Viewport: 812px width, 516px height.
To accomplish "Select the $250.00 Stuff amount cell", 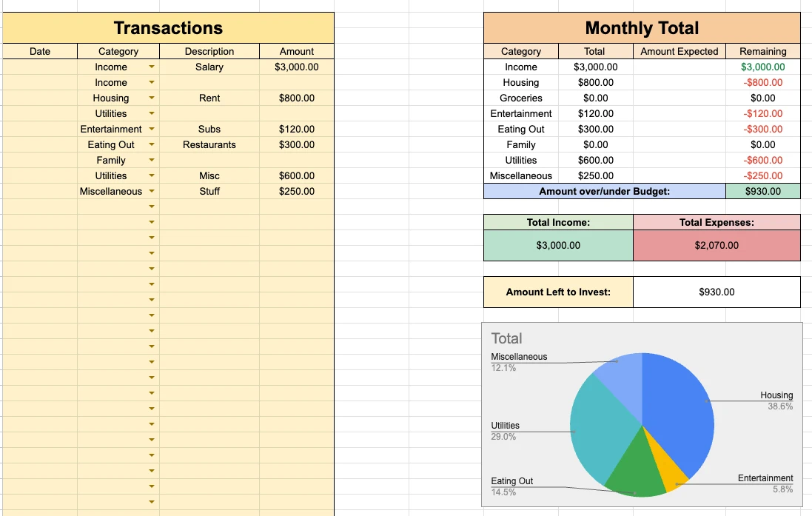I will pos(297,191).
